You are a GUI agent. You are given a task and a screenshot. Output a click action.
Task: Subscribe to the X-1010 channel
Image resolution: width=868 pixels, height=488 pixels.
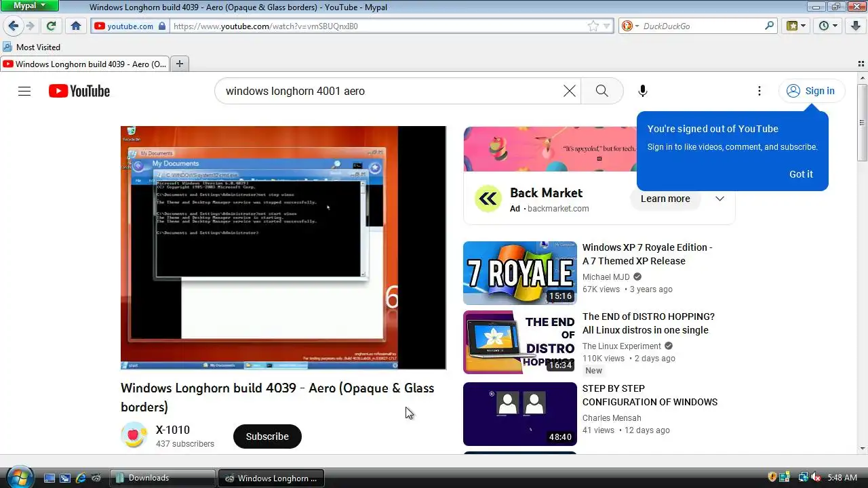(267, 436)
